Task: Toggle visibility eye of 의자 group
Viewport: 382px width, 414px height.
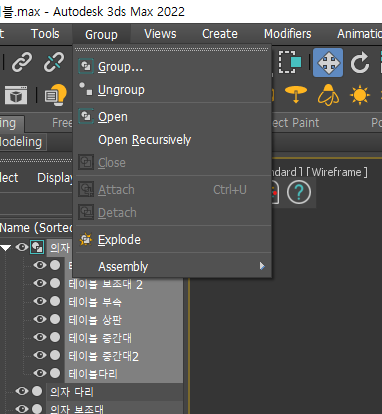Action: click(x=22, y=247)
